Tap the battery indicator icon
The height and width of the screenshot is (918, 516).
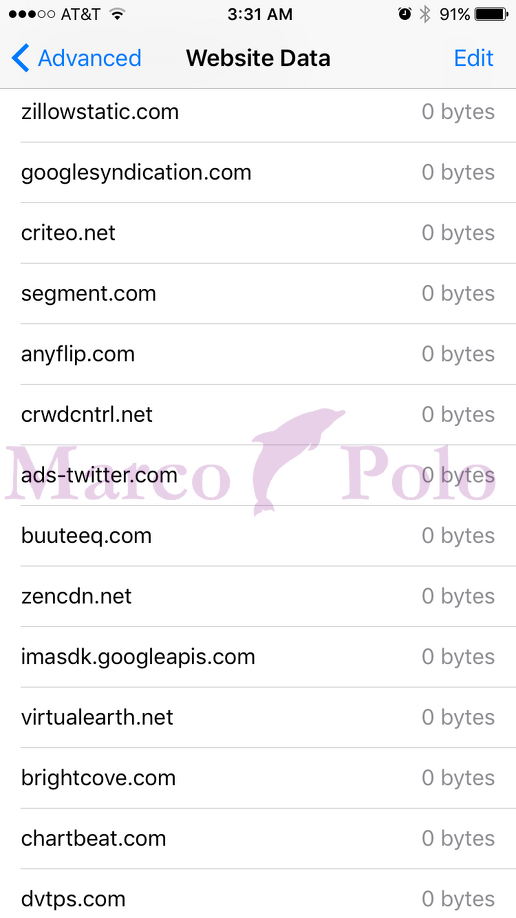tap(492, 14)
